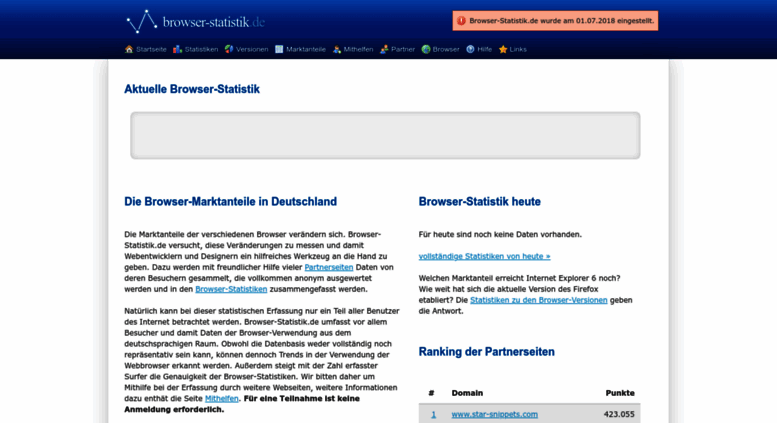Select the Mithelfen menu item
777x423 pixels.
(x=358, y=49)
